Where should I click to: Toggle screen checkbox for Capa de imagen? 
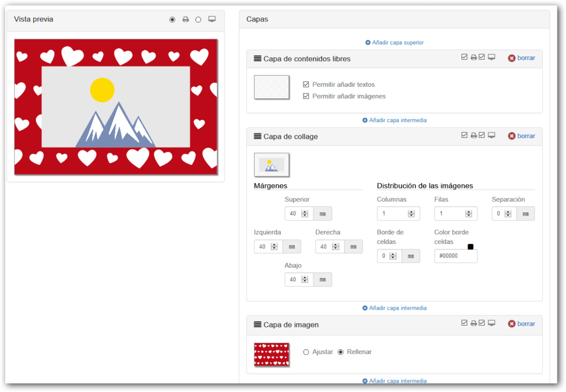(x=481, y=323)
